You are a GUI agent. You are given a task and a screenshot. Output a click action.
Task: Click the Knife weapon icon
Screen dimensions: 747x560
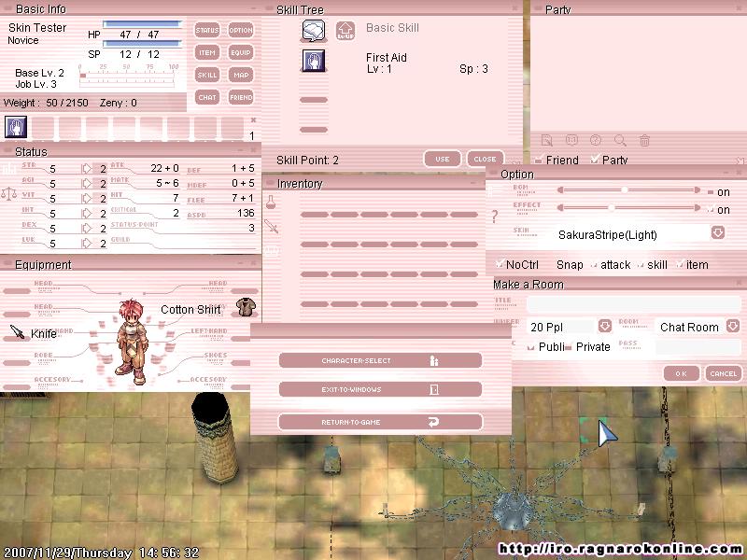coord(17,332)
